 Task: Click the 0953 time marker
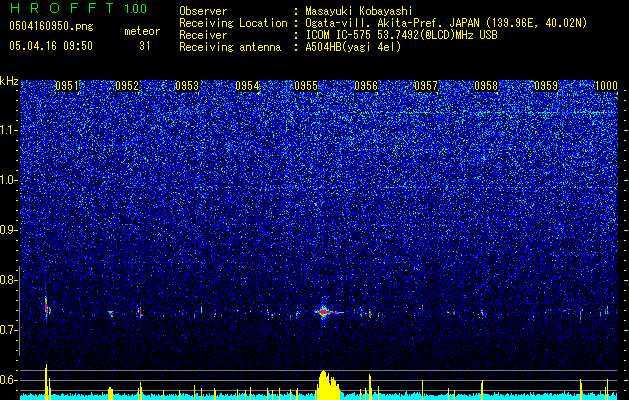[x=187, y=86]
